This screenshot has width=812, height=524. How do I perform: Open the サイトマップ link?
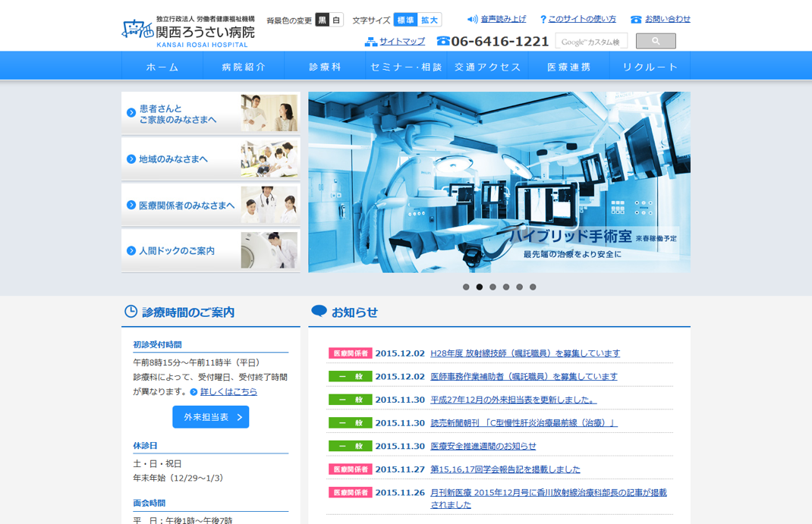(x=402, y=42)
